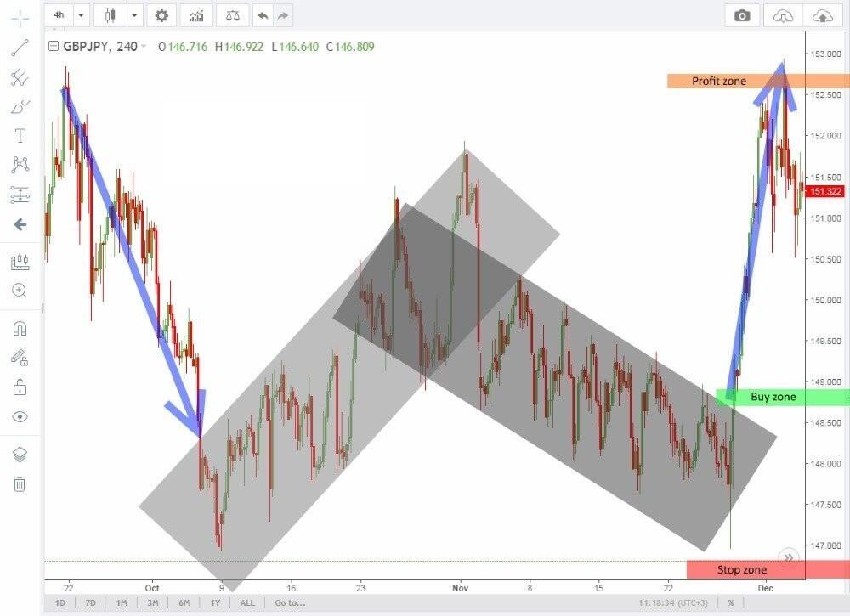Viewport: 850px width, 616px height.
Task: Click the Go to... button
Action: (290, 603)
